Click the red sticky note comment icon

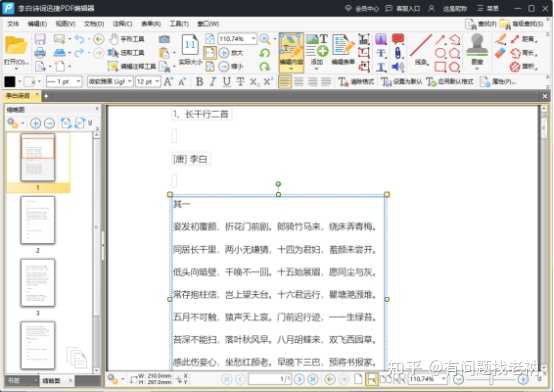[398, 39]
